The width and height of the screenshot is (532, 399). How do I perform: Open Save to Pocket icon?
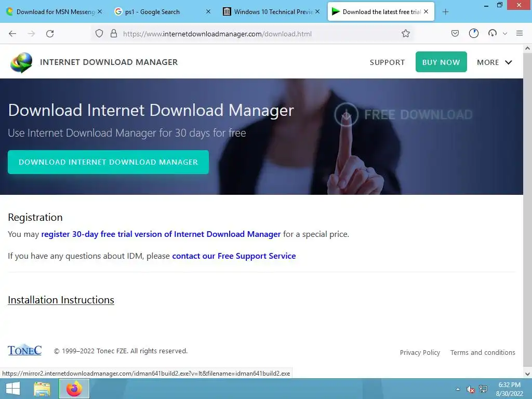(455, 33)
